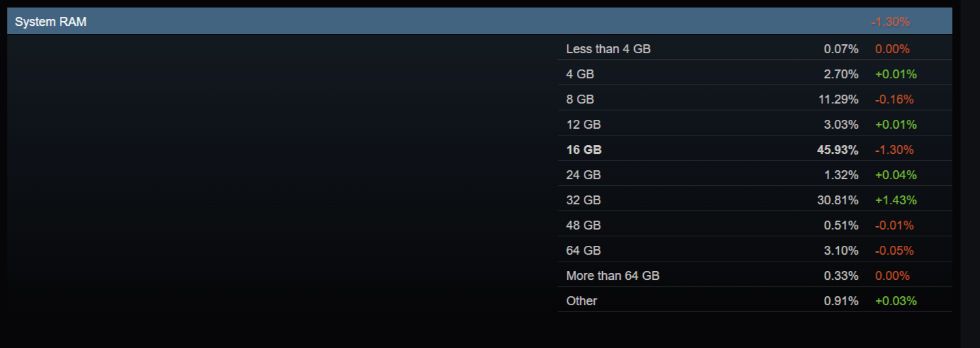Click the +1.43% change value
The height and width of the screenshot is (348, 980).
point(895,200)
